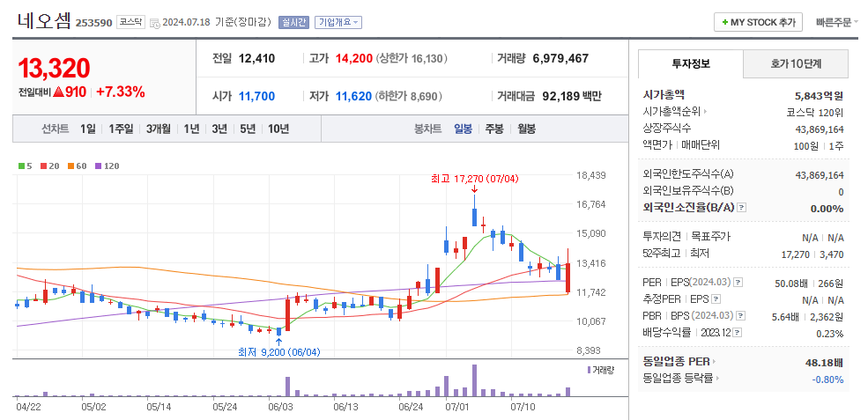868x420 pixels.
Task: Click the 상장주식수 value 43,869,164
Action: [820, 129]
